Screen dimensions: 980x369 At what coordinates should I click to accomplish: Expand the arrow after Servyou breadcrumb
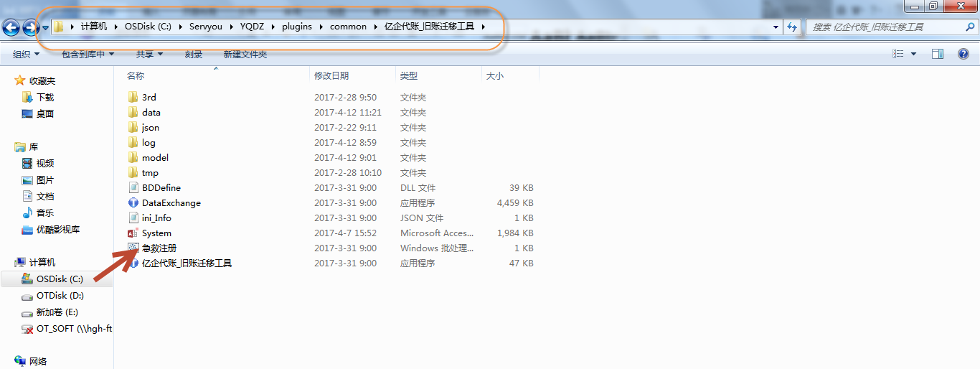point(232,27)
